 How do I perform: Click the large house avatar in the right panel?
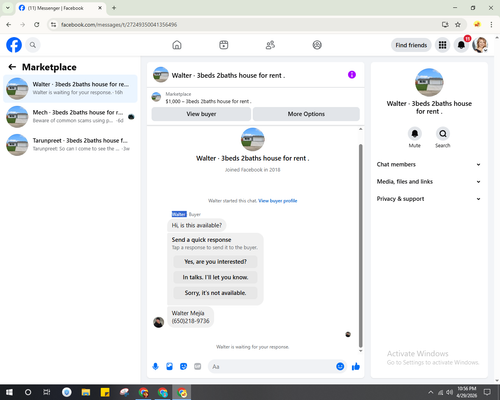429,82
